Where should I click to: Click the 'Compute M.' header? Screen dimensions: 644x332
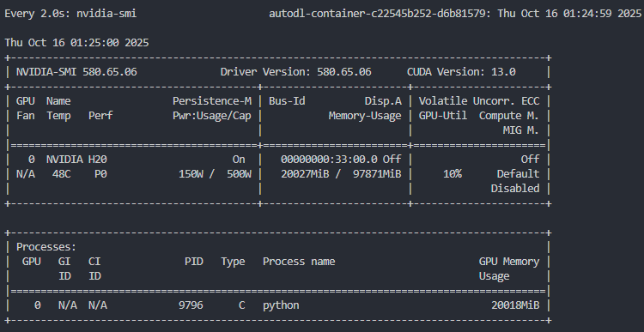(509, 116)
